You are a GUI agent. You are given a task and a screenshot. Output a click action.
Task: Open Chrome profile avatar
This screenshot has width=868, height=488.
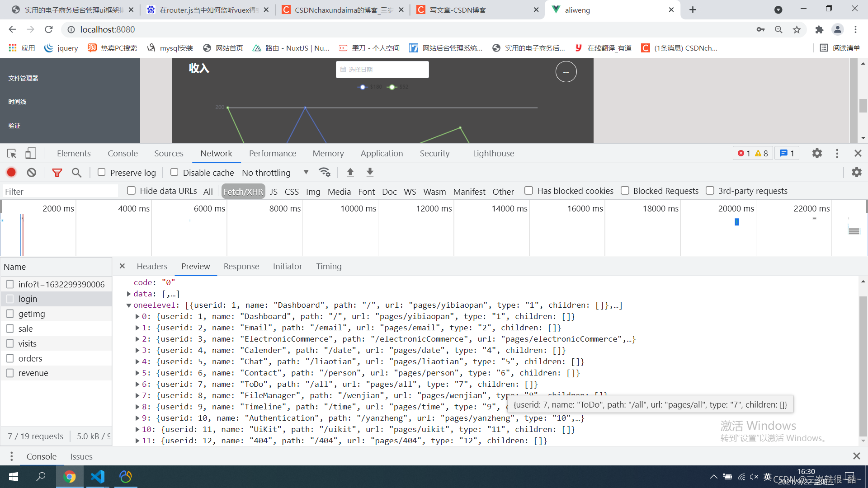(837, 29)
